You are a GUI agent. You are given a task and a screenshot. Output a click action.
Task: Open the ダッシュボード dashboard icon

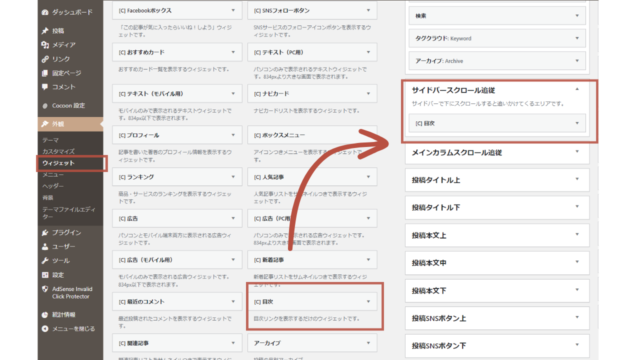(45, 13)
